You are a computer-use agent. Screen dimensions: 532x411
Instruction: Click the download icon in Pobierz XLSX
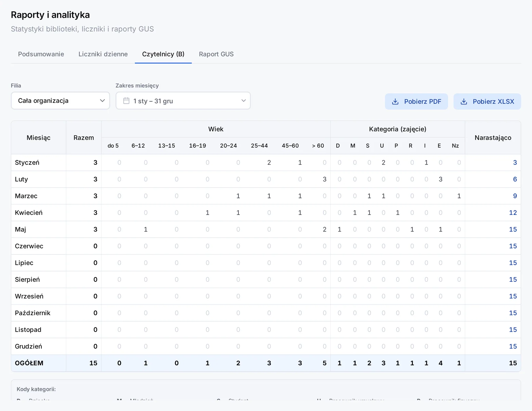464,101
